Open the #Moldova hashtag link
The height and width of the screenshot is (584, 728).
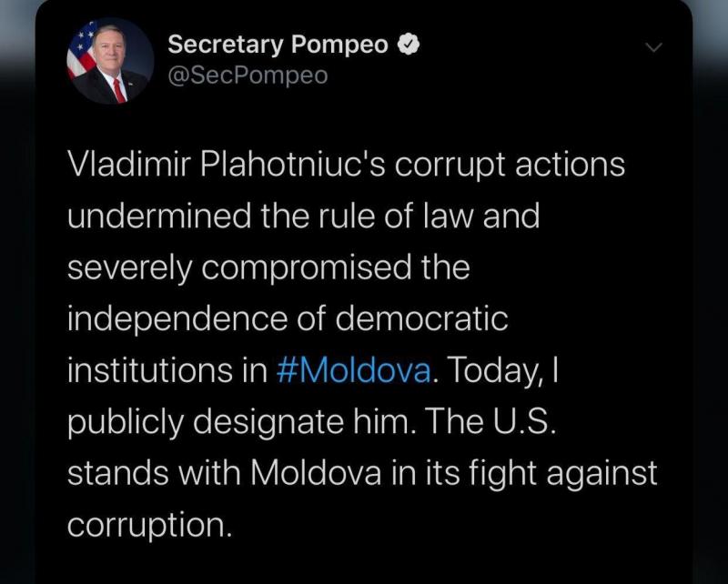[x=354, y=370]
